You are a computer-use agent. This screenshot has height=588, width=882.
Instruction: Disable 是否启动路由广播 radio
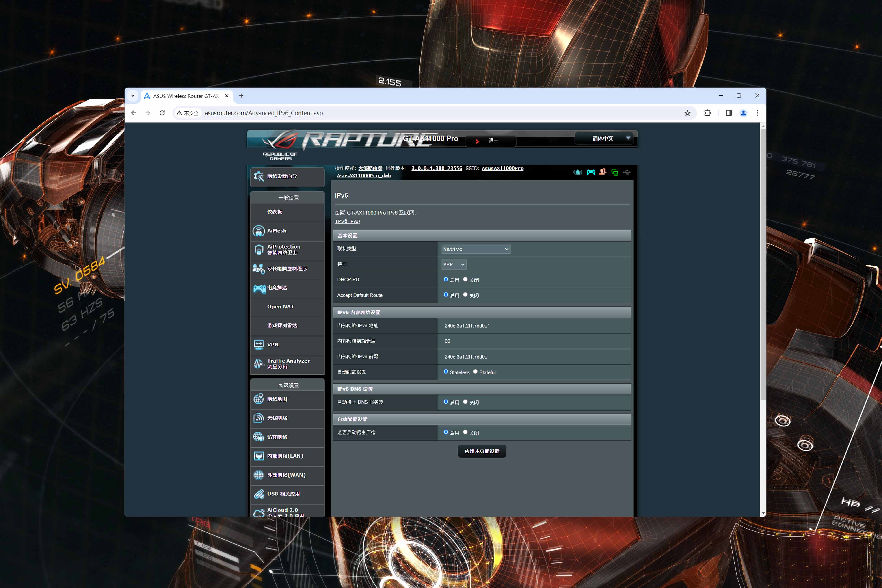[465, 432]
